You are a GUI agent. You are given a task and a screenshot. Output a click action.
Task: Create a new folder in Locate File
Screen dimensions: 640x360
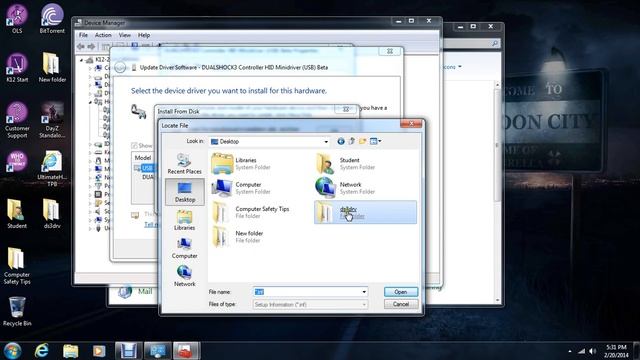[x=362, y=141]
